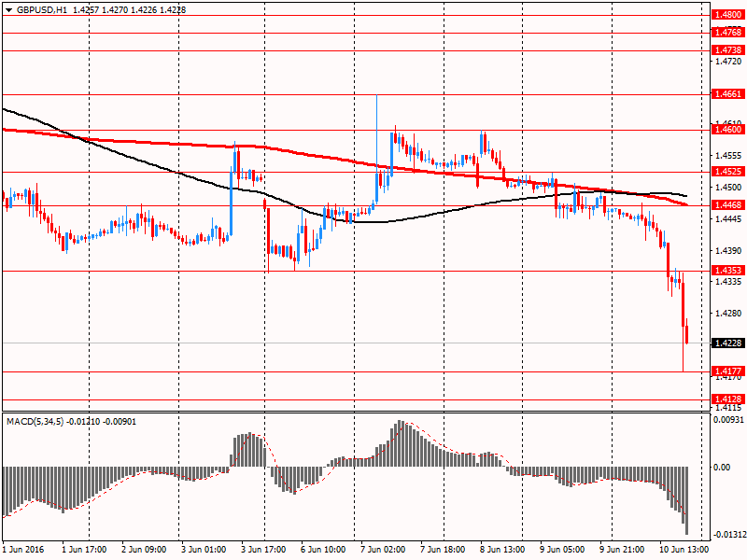747x560 pixels.
Task: Click the 1.4335 price axis value
Action: pyautogui.click(x=728, y=282)
